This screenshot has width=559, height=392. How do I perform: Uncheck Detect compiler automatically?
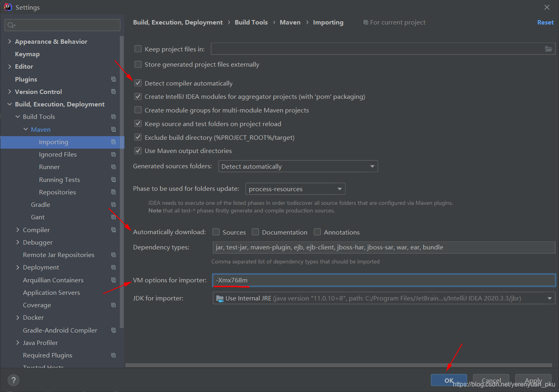point(138,83)
